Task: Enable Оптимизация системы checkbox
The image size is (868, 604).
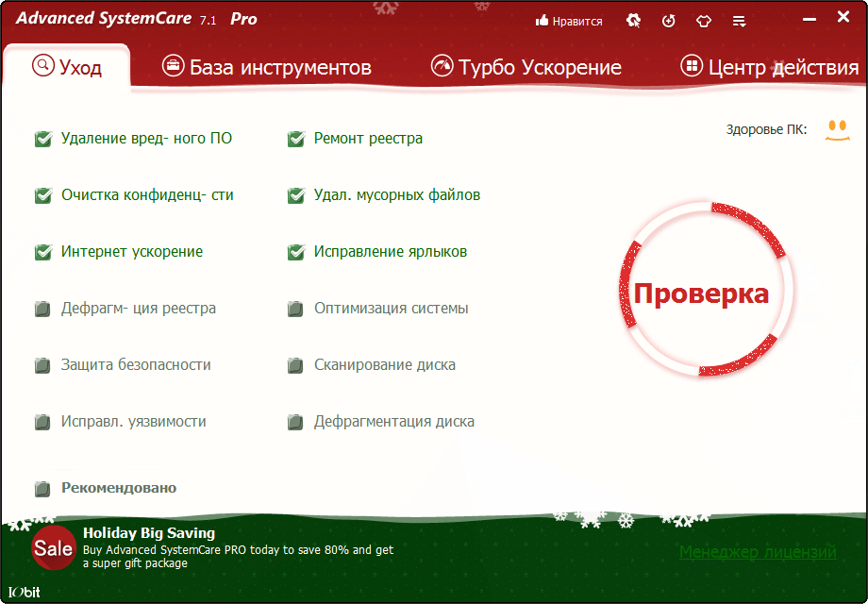Action: pyautogui.click(x=295, y=309)
